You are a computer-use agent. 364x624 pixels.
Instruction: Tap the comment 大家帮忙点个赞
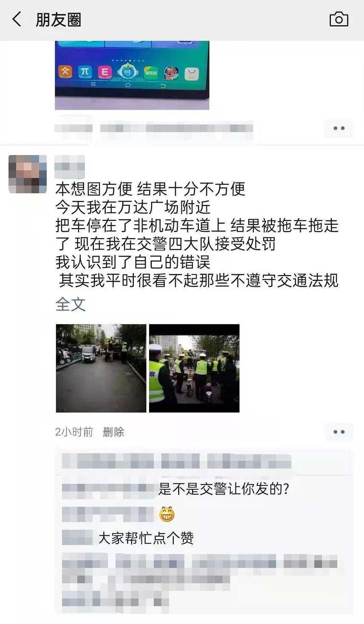146,538
